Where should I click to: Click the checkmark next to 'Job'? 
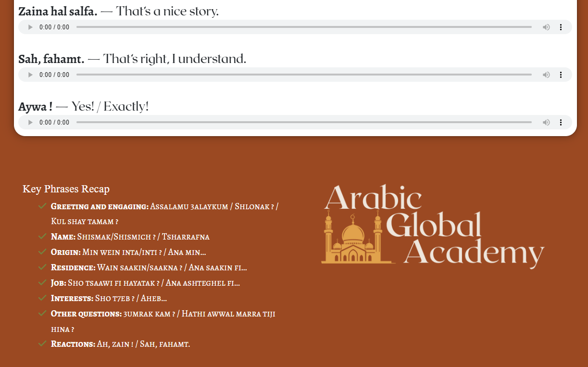(x=42, y=283)
